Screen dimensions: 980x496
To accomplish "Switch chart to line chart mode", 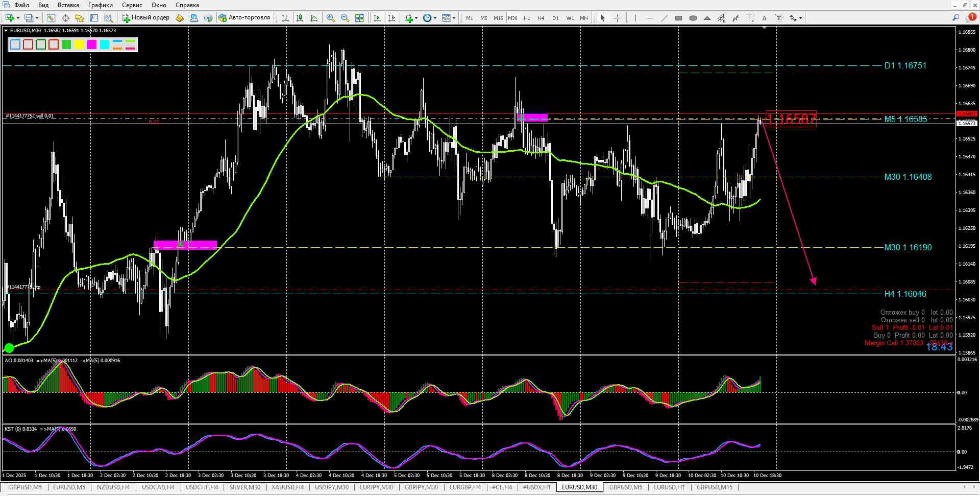I will click(314, 18).
